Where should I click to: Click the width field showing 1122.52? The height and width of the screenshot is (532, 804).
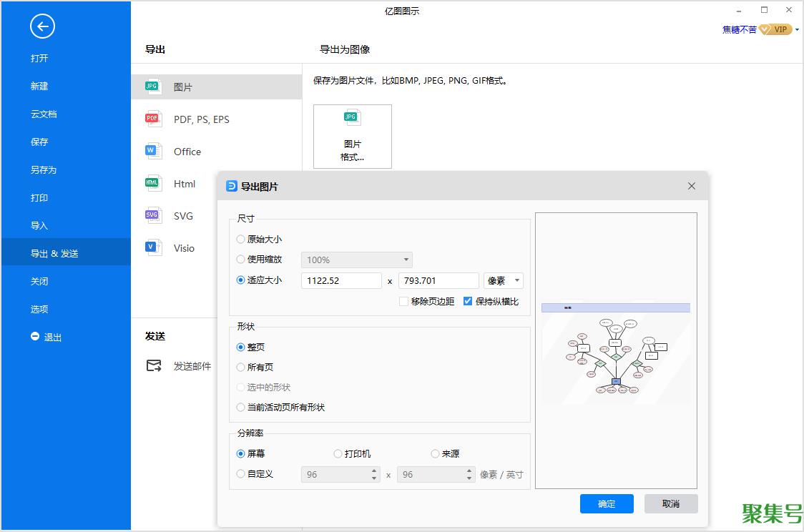click(341, 281)
